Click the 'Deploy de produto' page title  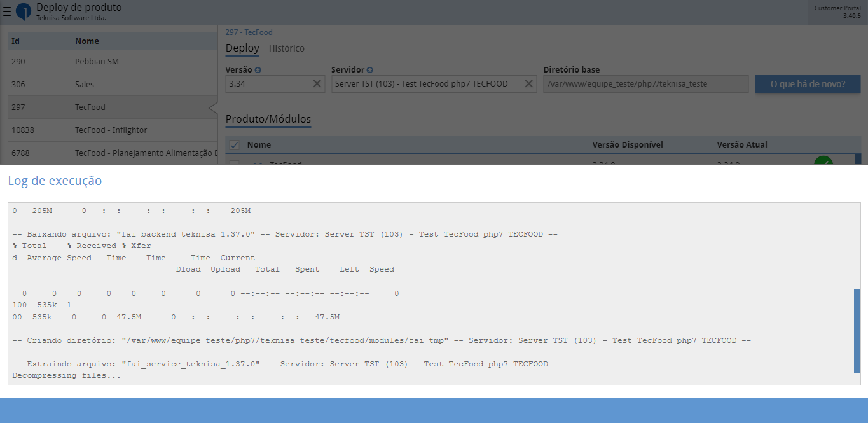[x=79, y=8]
